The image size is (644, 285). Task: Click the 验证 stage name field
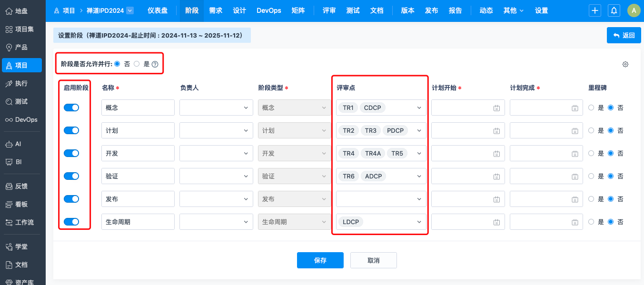coord(138,176)
